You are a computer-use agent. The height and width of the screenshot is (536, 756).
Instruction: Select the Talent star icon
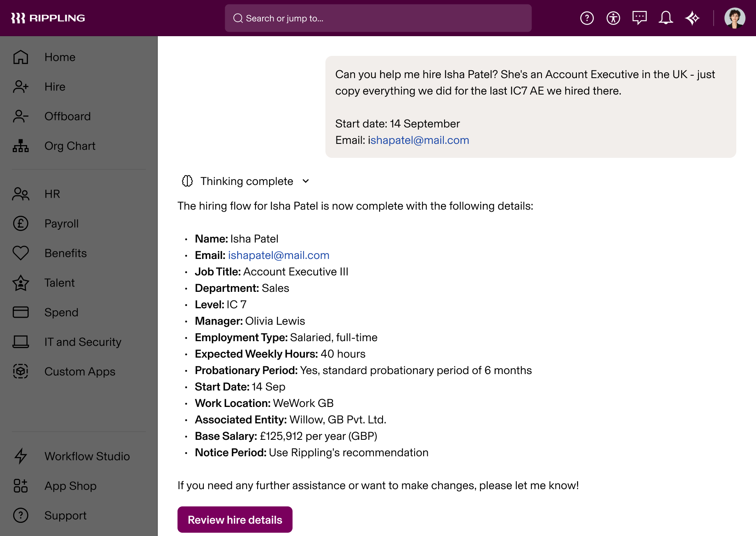pos(20,283)
